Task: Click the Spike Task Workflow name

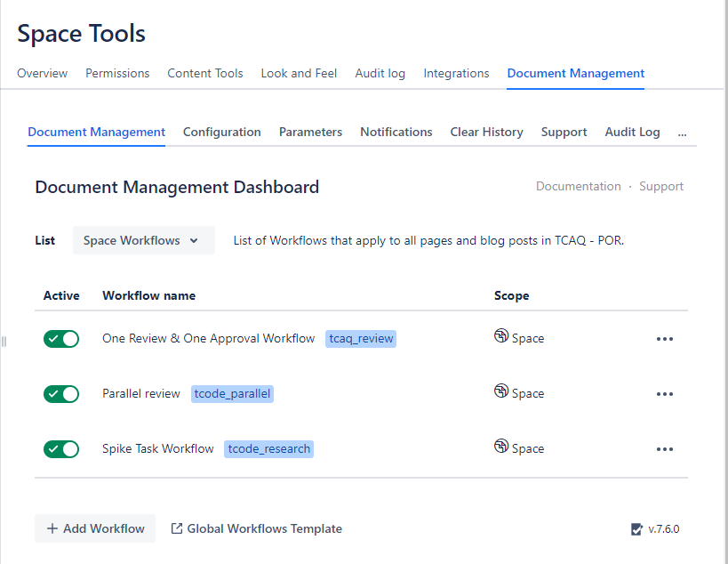Action: pos(158,448)
